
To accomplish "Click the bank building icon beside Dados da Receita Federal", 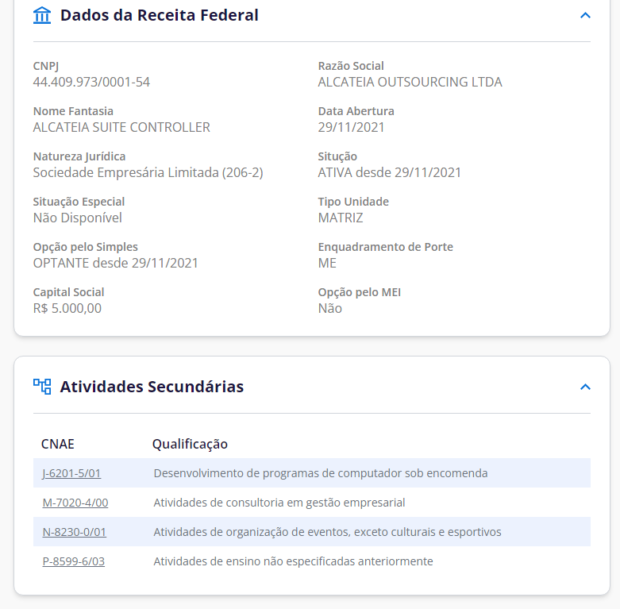I will pyautogui.click(x=42, y=15).
